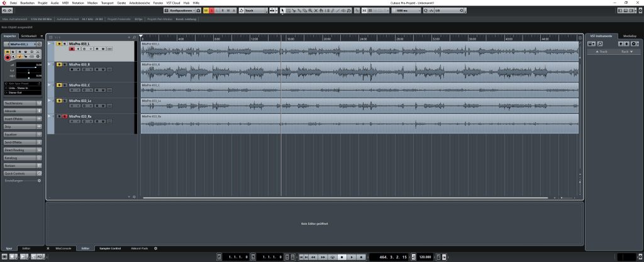Screen dimensions: 644x262
Task: Click the record enable button on MixPre-033_L
Action: [71, 48]
